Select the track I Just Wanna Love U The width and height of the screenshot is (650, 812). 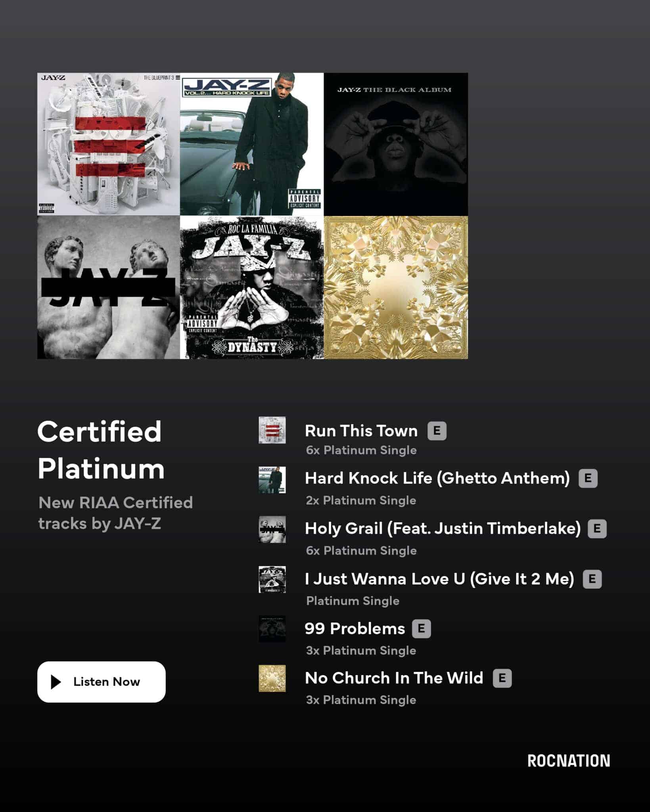(x=439, y=579)
